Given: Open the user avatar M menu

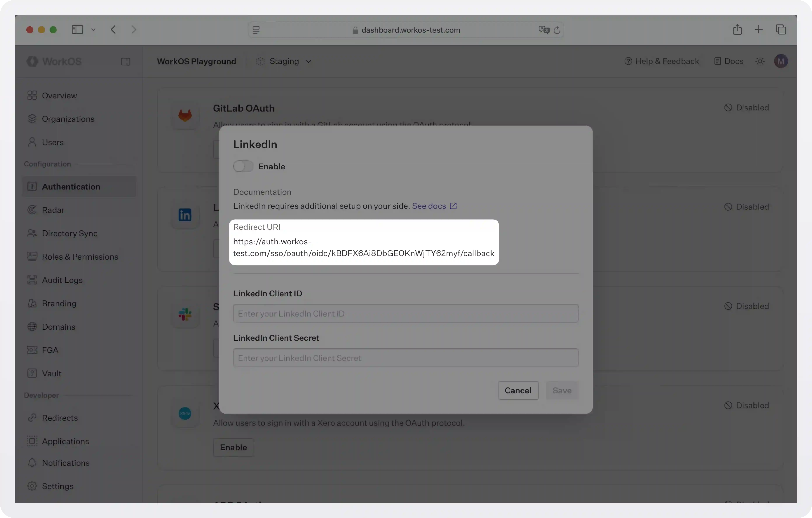Looking at the screenshot, I should point(781,61).
